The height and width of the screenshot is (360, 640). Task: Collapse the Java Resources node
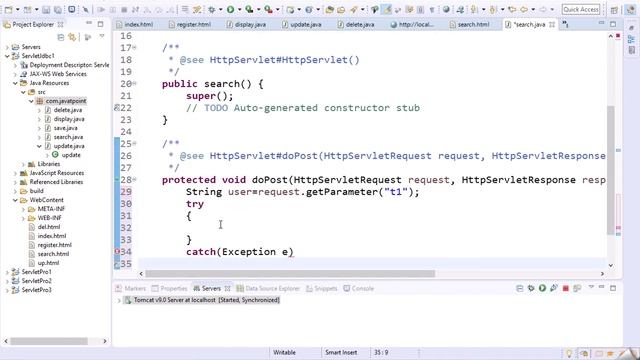(x=15, y=83)
